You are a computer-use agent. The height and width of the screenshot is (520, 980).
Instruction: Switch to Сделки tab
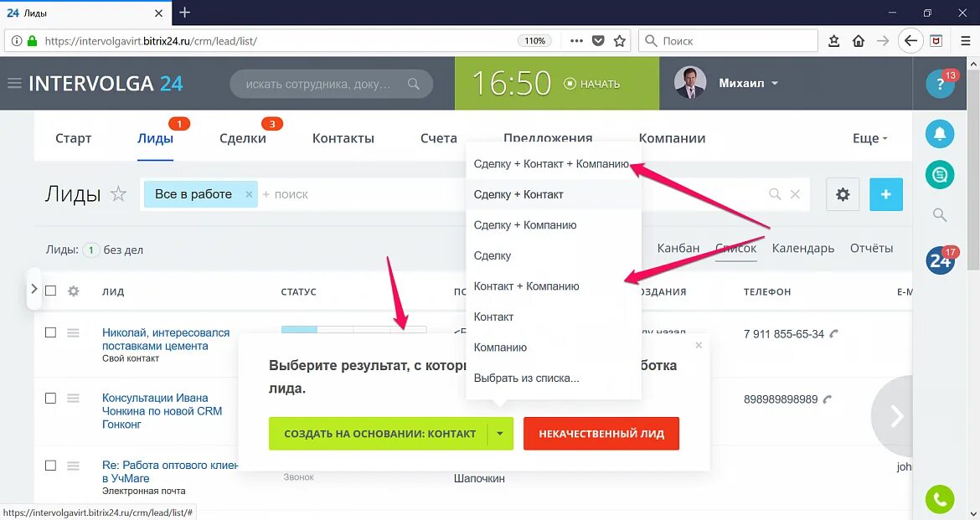pos(243,138)
